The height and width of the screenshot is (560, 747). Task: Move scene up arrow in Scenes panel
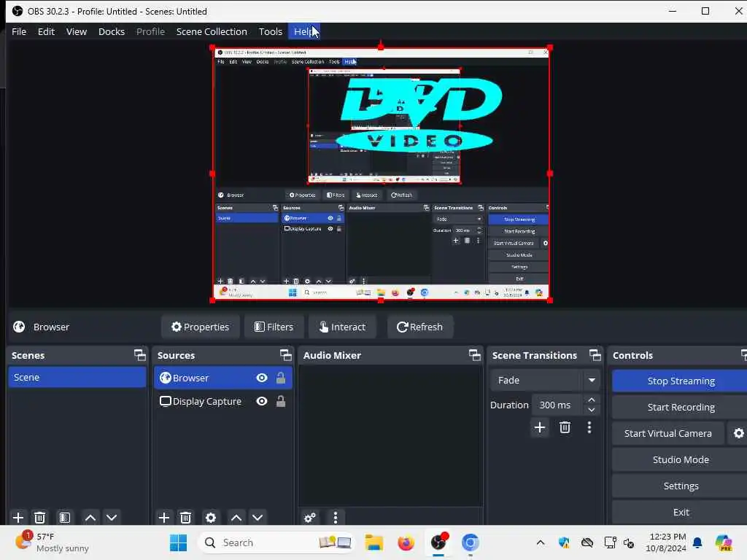coord(90,518)
